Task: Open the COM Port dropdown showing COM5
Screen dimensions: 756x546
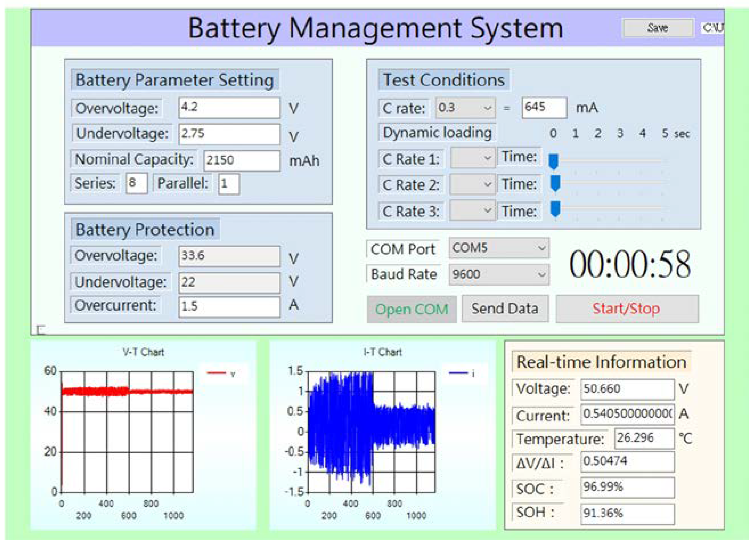Action: click(x=499, y=248)
